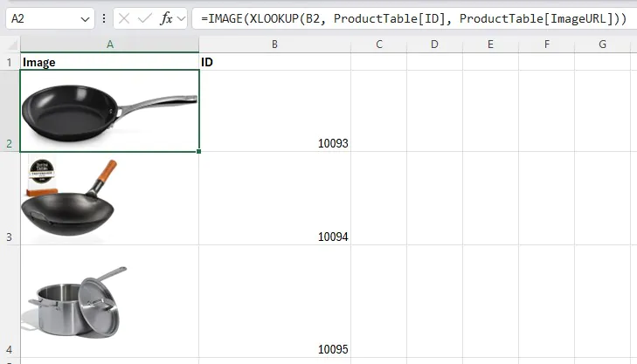
Task: Open the Name Box dropdown arrow
Action: (85, 19)
